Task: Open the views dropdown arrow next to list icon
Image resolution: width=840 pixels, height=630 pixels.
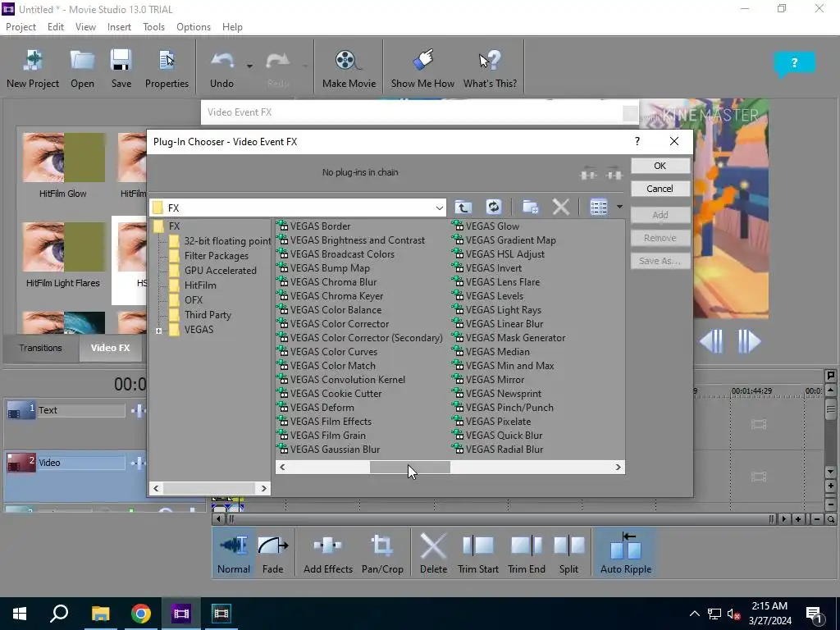Action: (x=619, y=207)
